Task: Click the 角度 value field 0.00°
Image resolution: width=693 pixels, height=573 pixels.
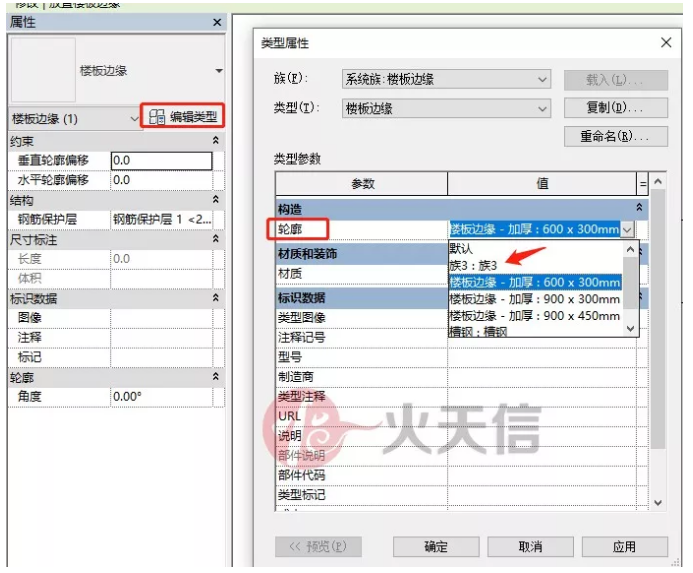Action: (x=162, y=397)
